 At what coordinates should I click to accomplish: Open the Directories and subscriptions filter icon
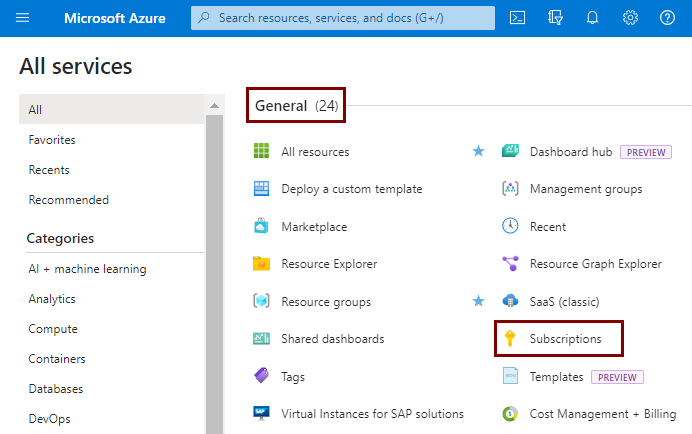click(x=555, y=18)
